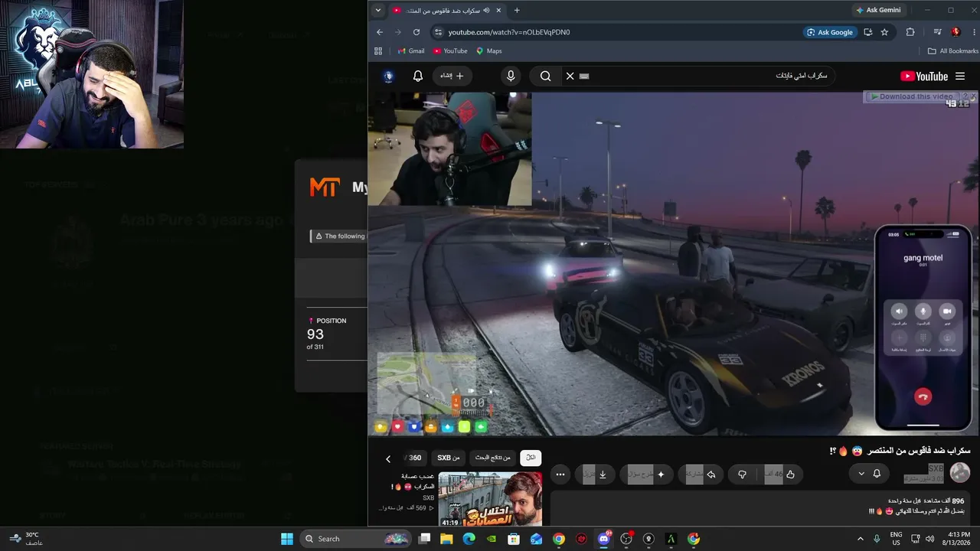Open the All Bookmarks folder
This screenshot has width=980, height=551.
click(952, 51)
